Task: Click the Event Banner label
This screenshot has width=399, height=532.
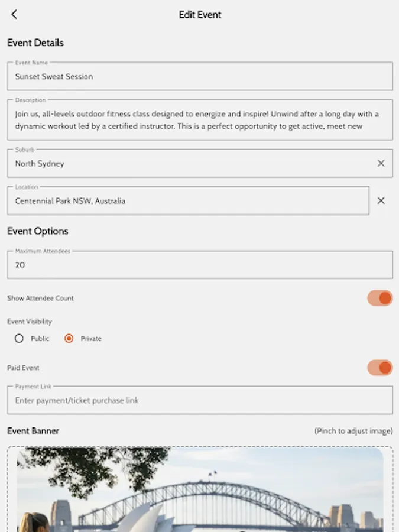Action: 33,431
